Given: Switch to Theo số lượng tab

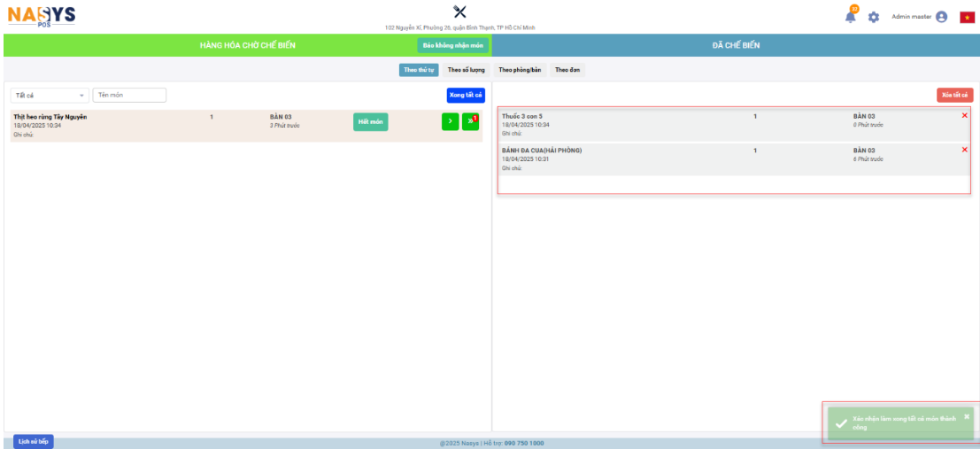Looking at the screenshot, I should [466, 70].
